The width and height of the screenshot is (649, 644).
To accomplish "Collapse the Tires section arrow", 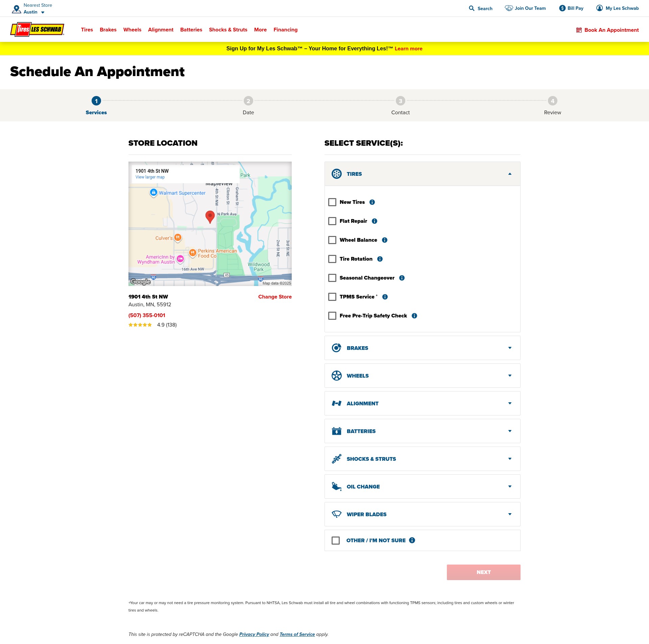I will point(510,174).
